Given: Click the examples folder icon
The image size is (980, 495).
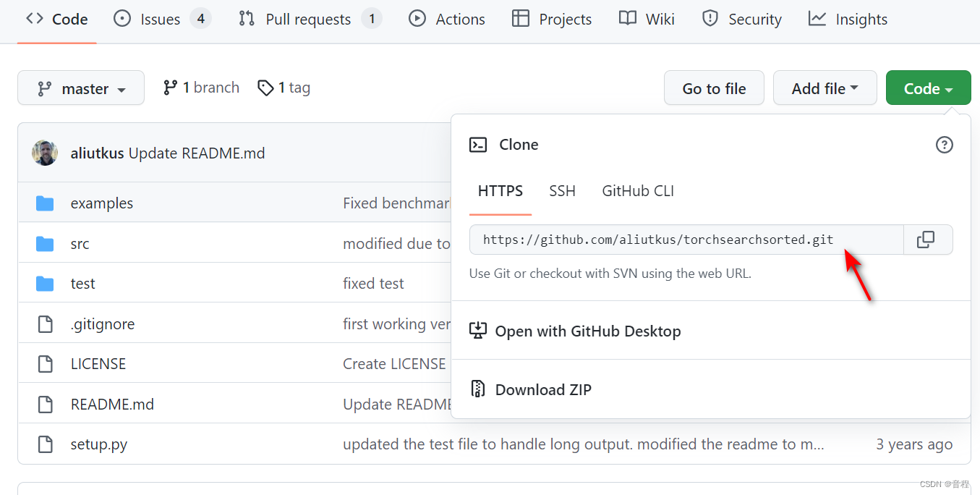Looking at the screenshot, I should pos(45,203).
